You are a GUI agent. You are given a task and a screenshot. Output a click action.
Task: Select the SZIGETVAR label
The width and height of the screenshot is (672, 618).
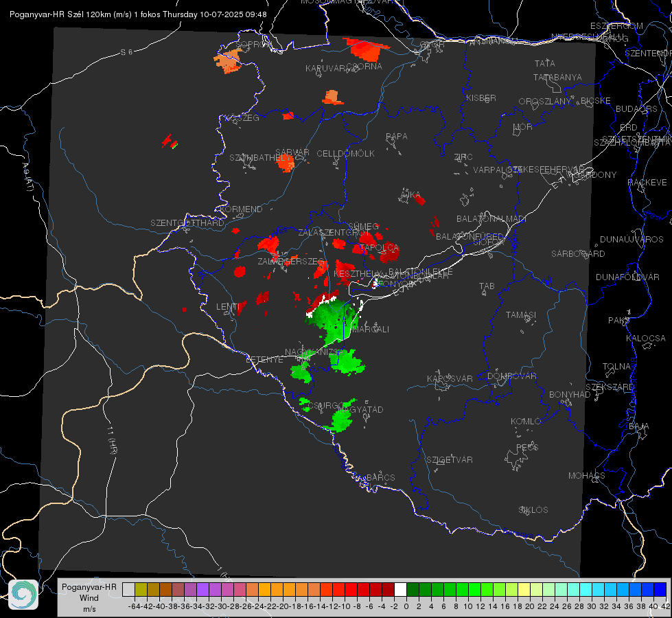pos(450,460)
